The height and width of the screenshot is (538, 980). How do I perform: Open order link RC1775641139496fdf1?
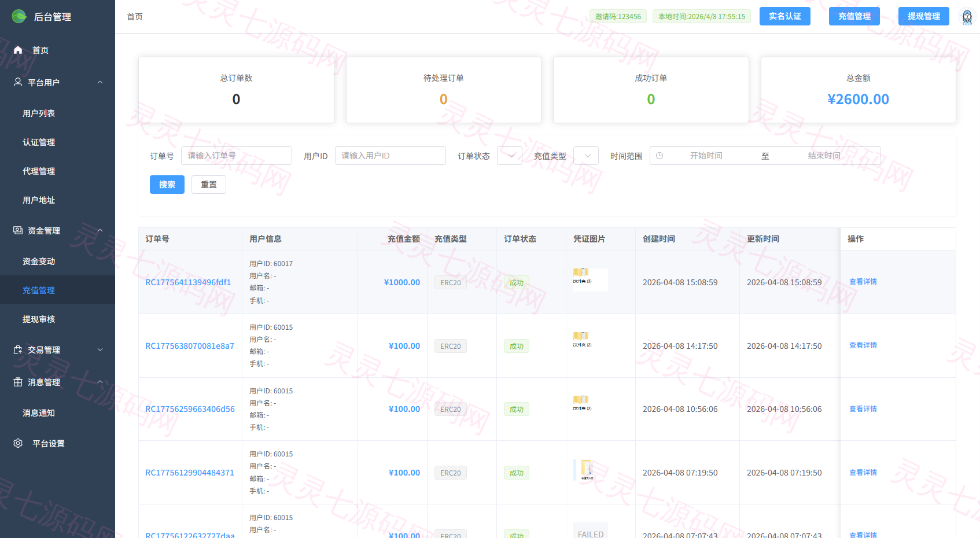pos(188,282)
